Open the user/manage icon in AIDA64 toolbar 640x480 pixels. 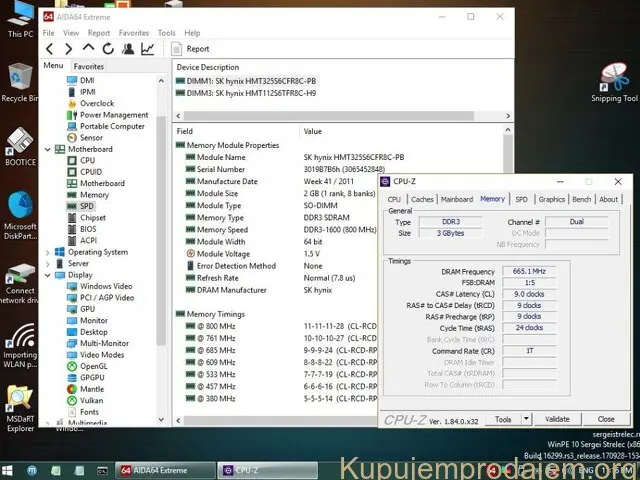[x=127, y=48]
